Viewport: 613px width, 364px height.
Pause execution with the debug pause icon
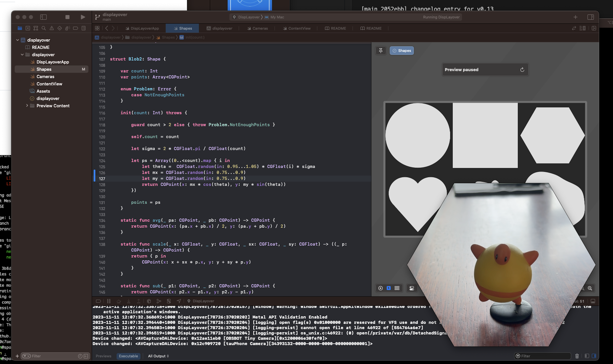[109, 301]
